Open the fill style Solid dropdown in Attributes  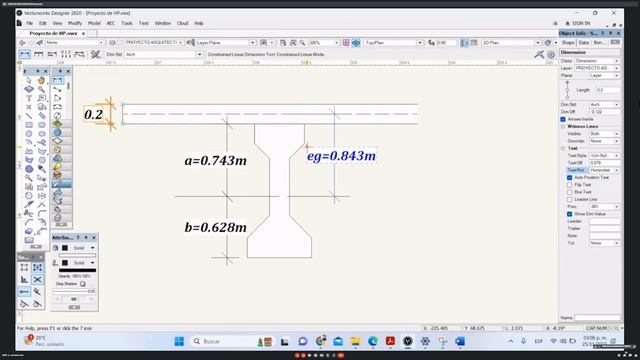tap(84, 248)
